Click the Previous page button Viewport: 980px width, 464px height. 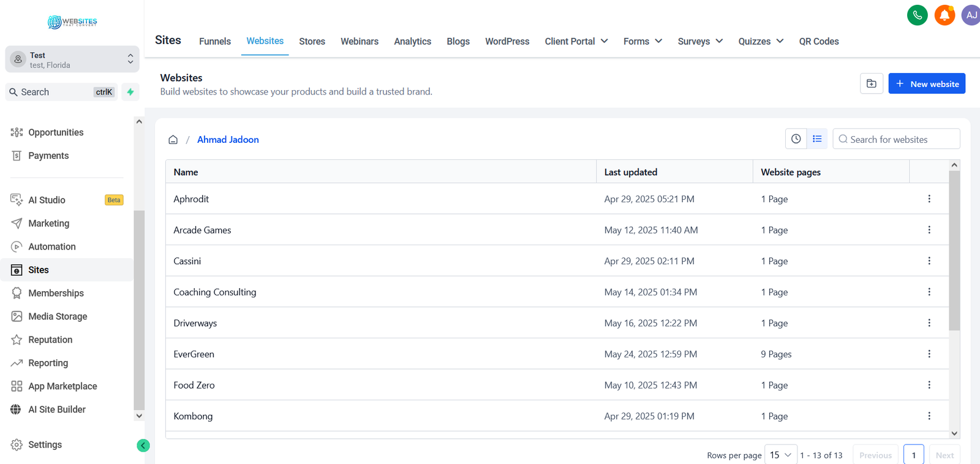(875, 455)
